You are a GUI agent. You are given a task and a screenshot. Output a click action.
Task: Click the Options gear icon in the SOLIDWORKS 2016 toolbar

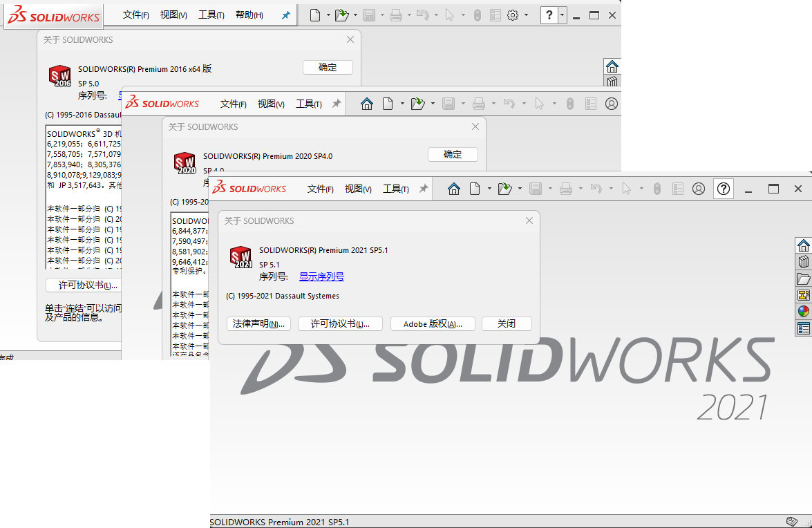(x=513, y=15)
